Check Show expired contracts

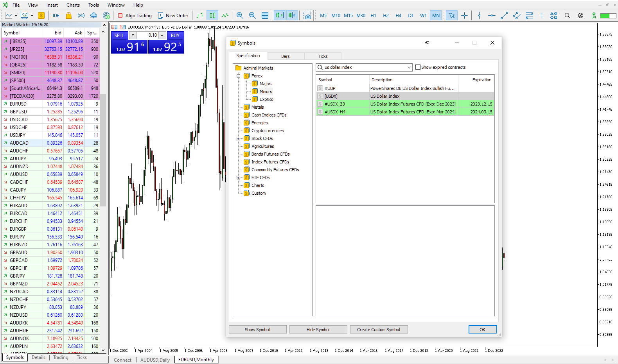pyautogui.click(x=418, y=67)
